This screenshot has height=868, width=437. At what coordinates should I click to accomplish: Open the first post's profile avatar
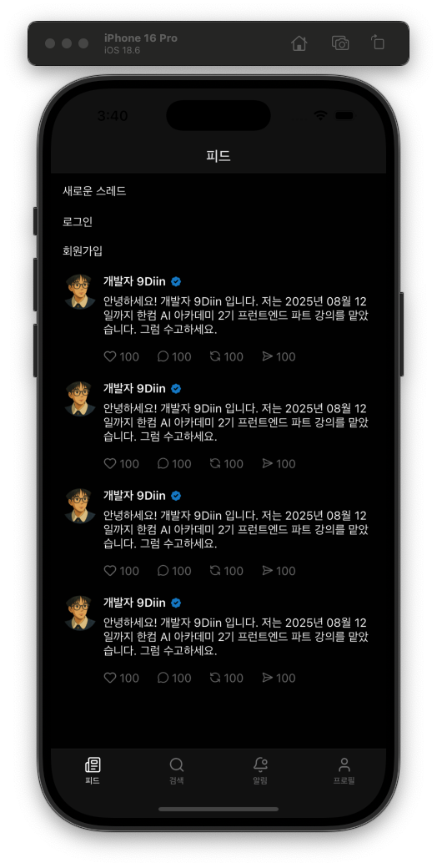pos(80,291)
